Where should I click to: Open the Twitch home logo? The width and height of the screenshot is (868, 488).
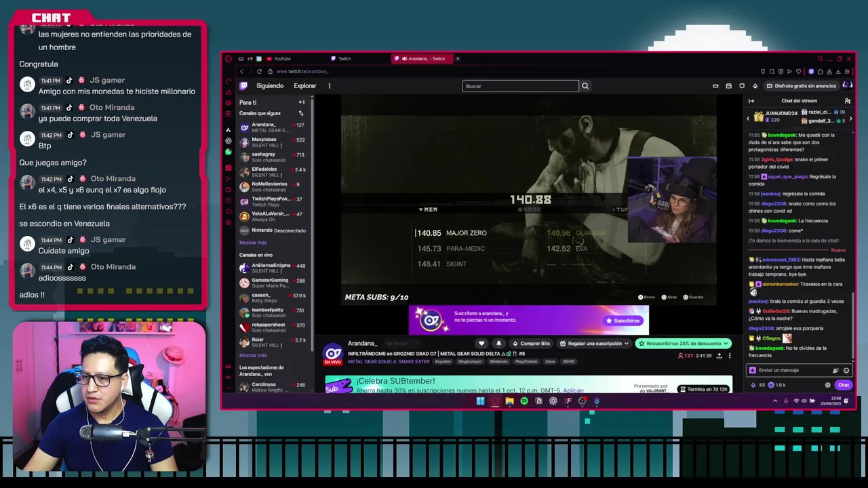243,86
